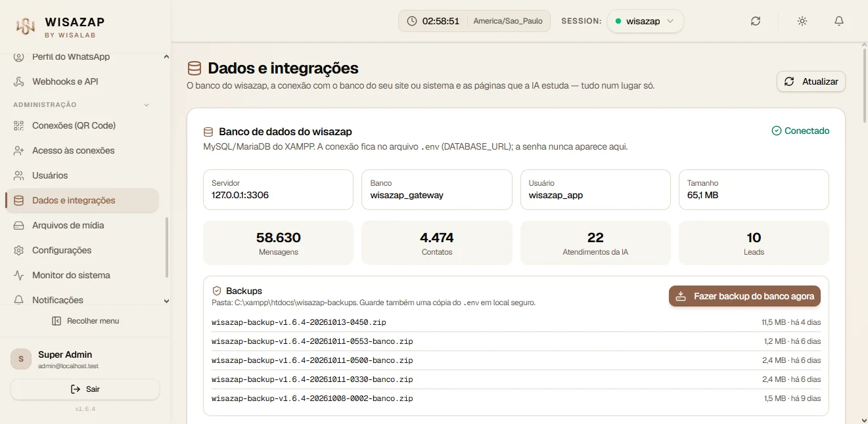Image resolution: width=868 pixels, height=424 pixels.
Task: Click the Wisazap logo icon
Action: pyautogui.click(x=26, y=26)
